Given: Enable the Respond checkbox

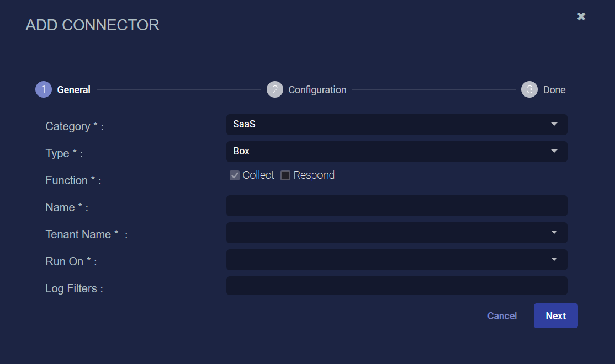Looking at the screenshot, I should pyautogui.click(x=285, y=175).
